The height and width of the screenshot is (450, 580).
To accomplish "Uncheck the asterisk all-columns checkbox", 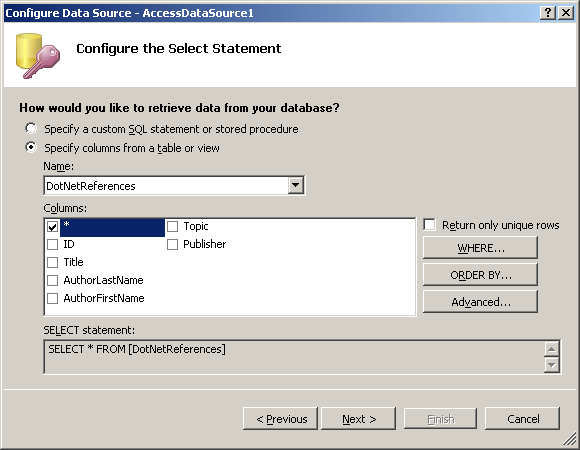I will [x=53, y=226].
